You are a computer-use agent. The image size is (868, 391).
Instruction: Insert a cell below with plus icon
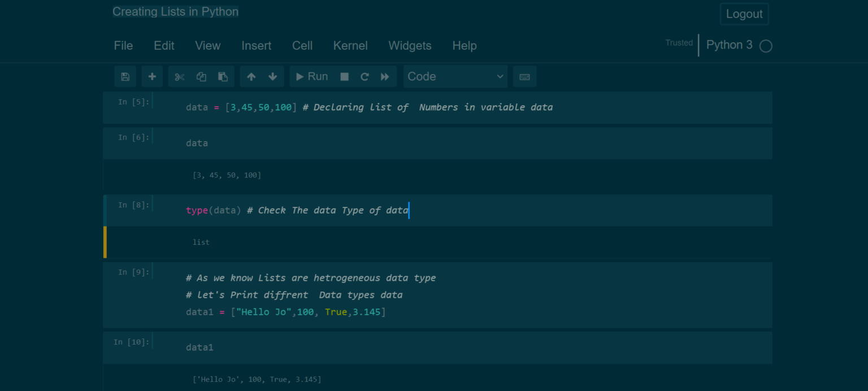click(x=152, y=77)
